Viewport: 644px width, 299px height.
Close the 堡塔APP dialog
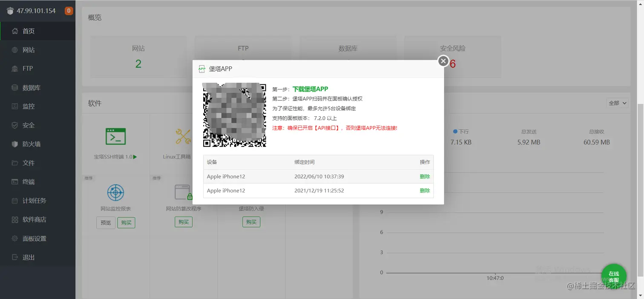[443, 61]
